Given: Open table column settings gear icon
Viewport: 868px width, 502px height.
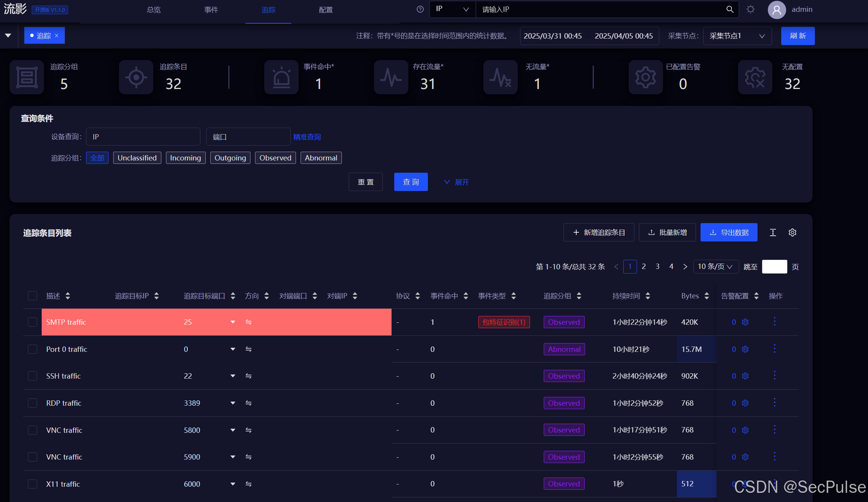Looking at the screenshot, I should pos(792,232).
